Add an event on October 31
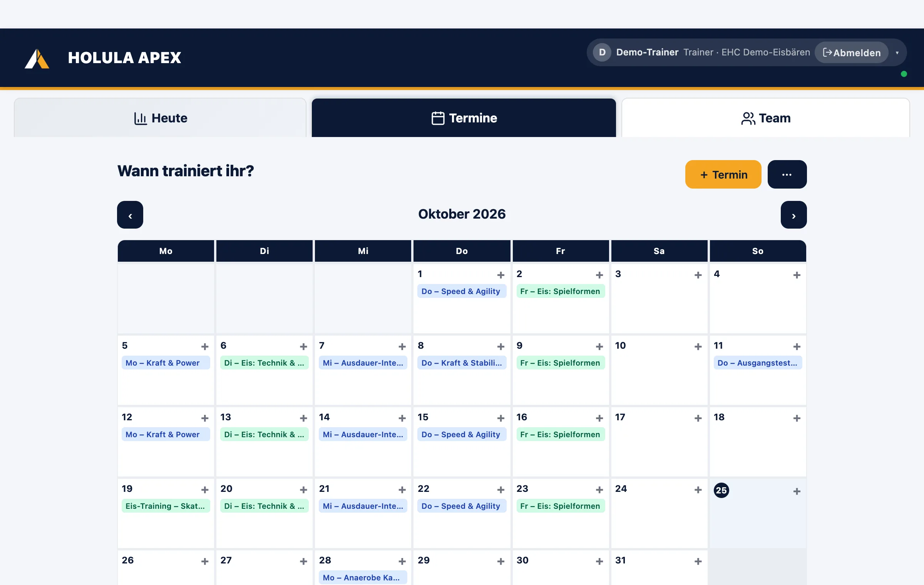Viewport: 924px width, 585px height. tap(698, 561)
